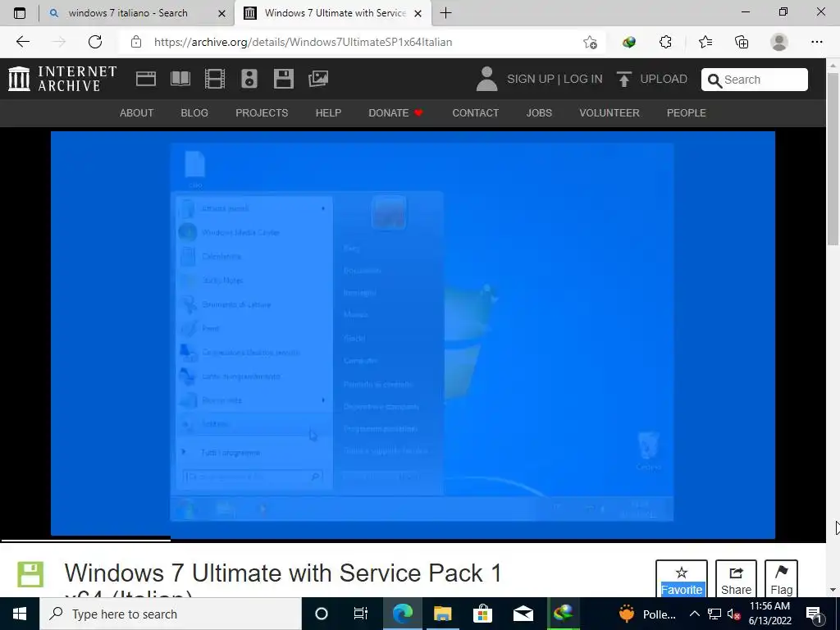Viewport: 840px width, 630px height.
Task: Open the Windows Start button
Action: coord(20,614)
